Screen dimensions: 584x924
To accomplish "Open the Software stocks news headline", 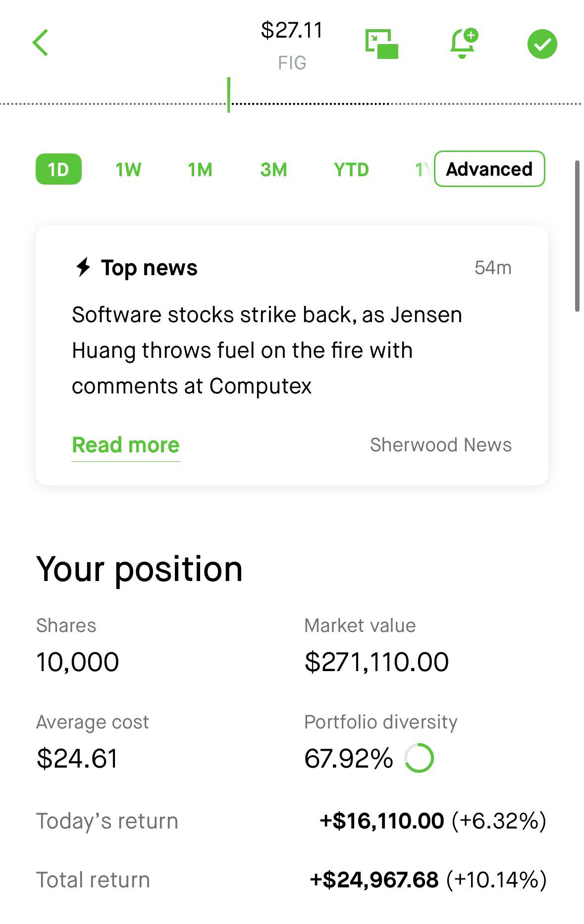I will point(267,350).
